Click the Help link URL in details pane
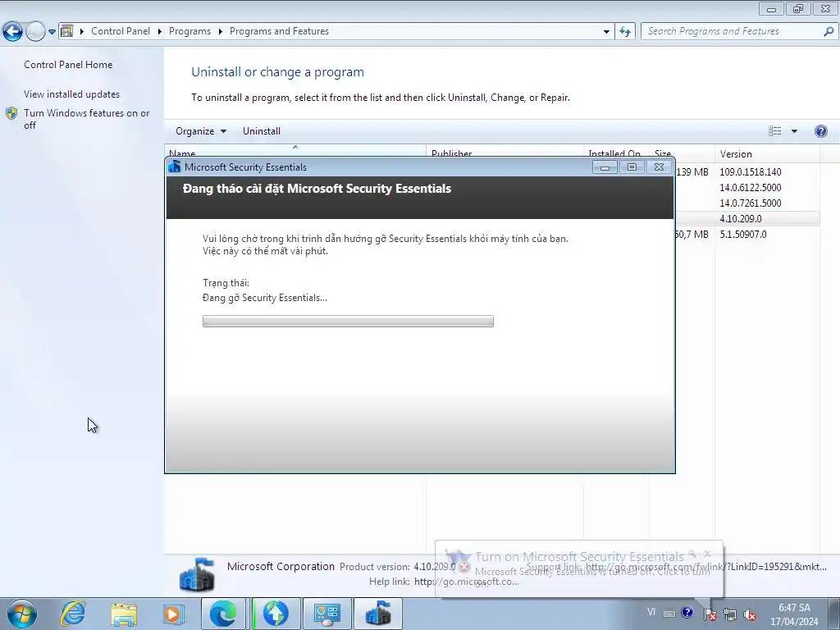This screenshot has height=630, width=840. pyautogui.click(x=467, y=582)
